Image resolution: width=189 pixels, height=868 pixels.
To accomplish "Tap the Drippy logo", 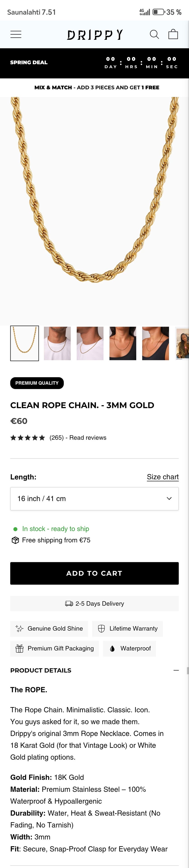I will [95, 34].
